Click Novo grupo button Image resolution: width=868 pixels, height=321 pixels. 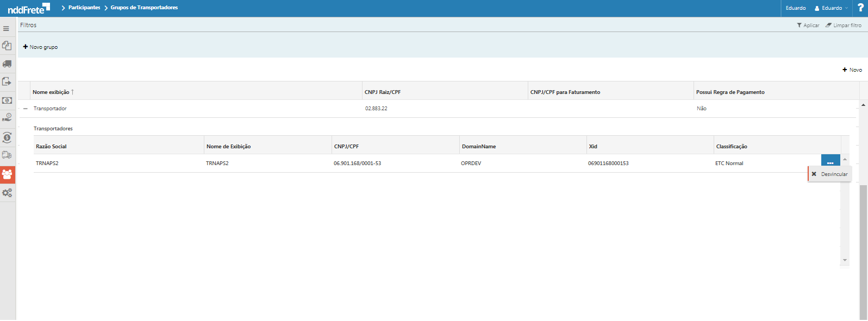pyautogui.click(x=40, y=47)
